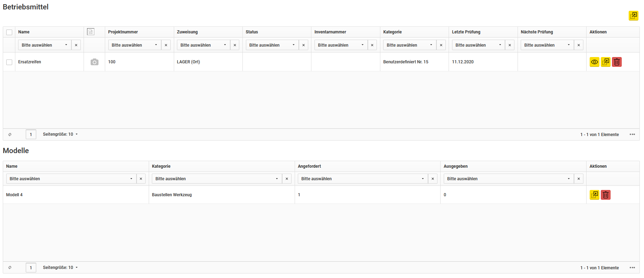Click page number field in Betriebsmittel pager
Image resolution: width=644 pixels, height=278 pixels.
pos(31,134)
